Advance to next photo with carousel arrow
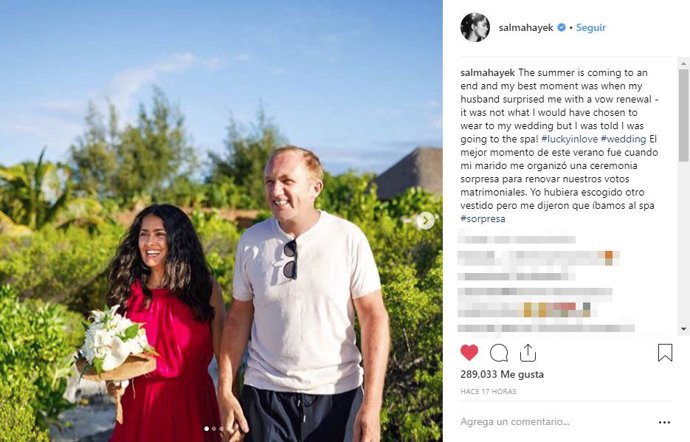 (x=425, y=221)
